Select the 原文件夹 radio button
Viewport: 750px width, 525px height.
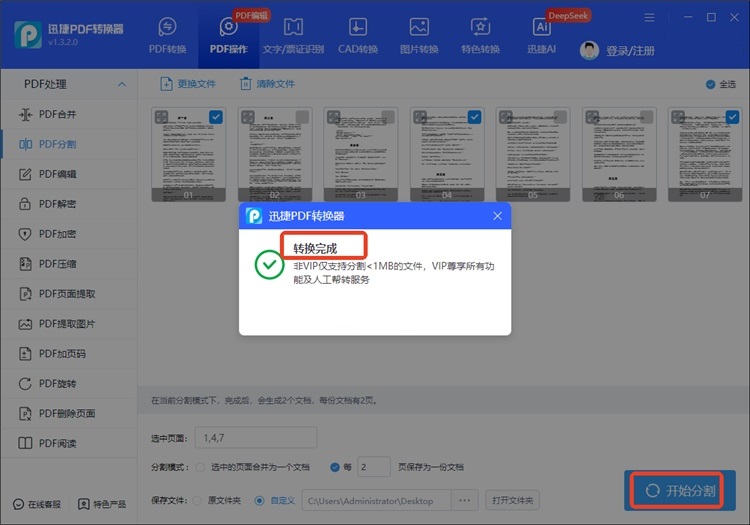click(196, 500)
